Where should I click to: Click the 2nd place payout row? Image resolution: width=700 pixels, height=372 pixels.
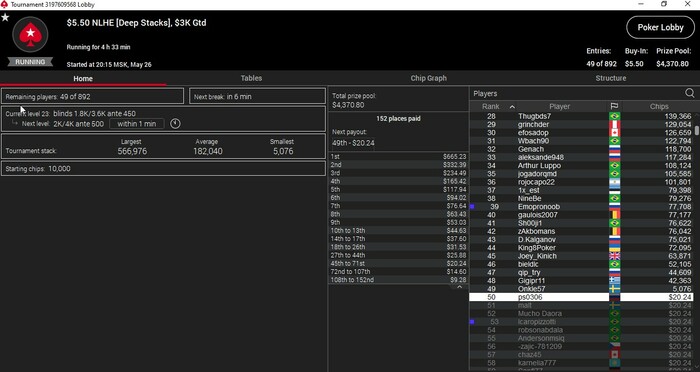tap(398, 165)
